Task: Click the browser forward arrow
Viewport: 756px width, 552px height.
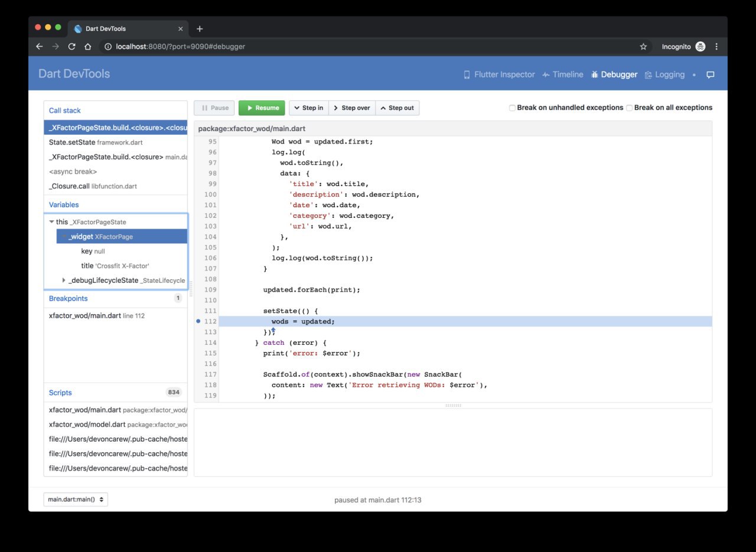Action: (x=56, y=47)
